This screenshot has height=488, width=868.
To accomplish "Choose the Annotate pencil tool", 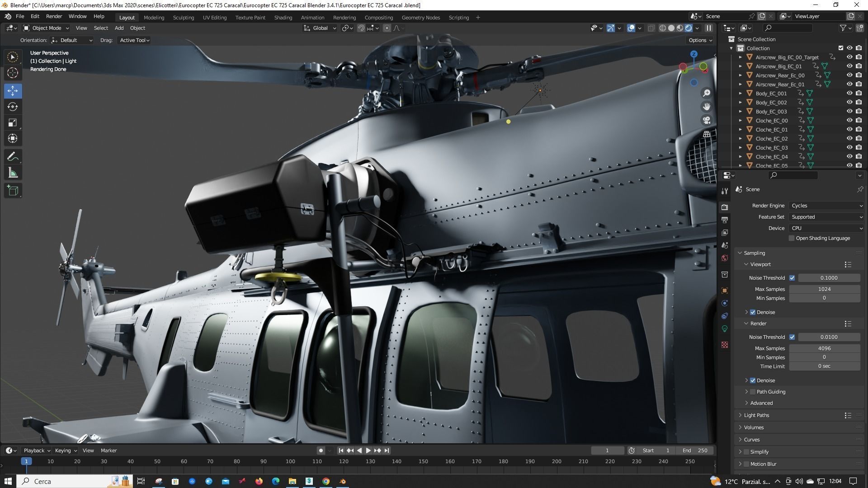I will 13,157.
